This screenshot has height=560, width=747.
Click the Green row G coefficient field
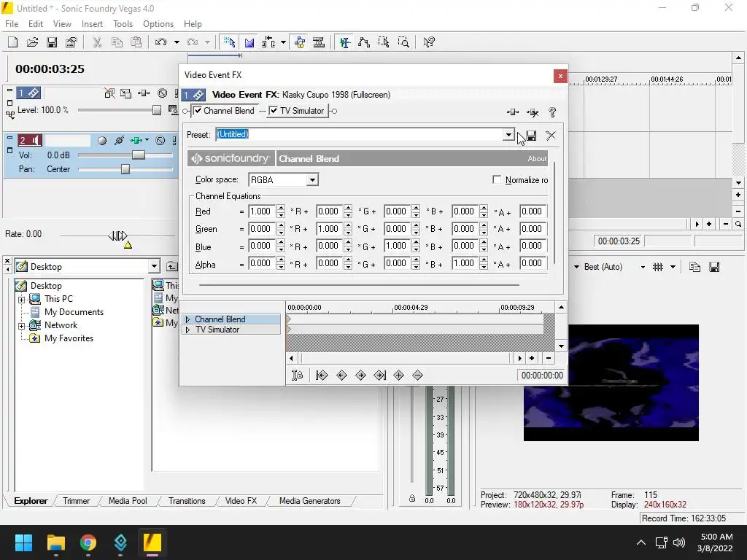330,229
